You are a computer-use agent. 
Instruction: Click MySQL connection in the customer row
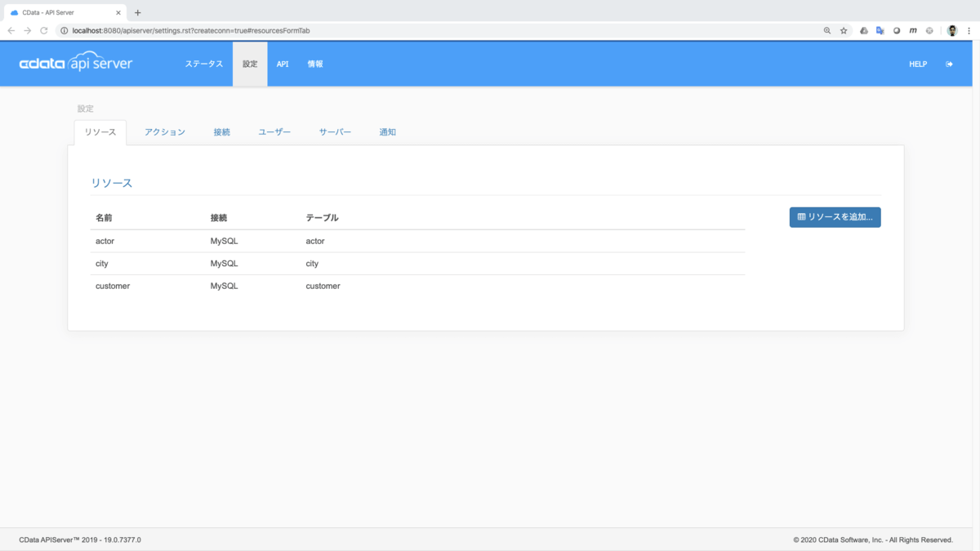(225, 287)
